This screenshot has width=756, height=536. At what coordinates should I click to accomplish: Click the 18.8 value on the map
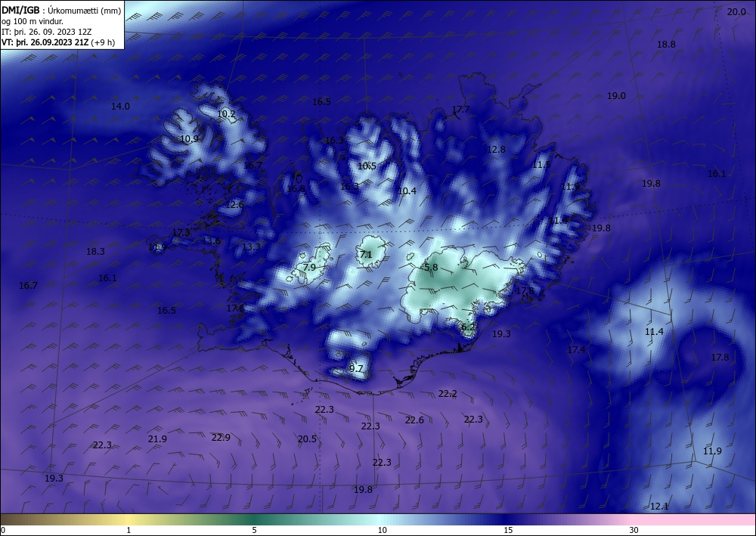(666, 45)
